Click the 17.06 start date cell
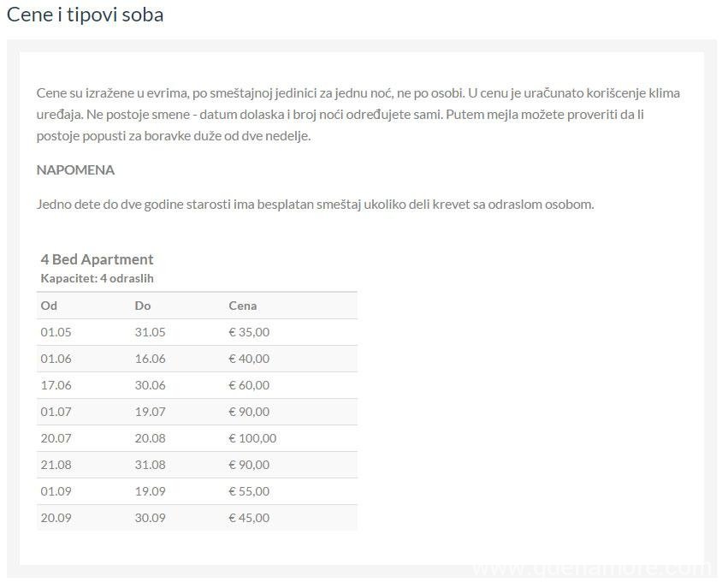Image resolution: width=728 pixels, height=588 pixels. (56, 385)
